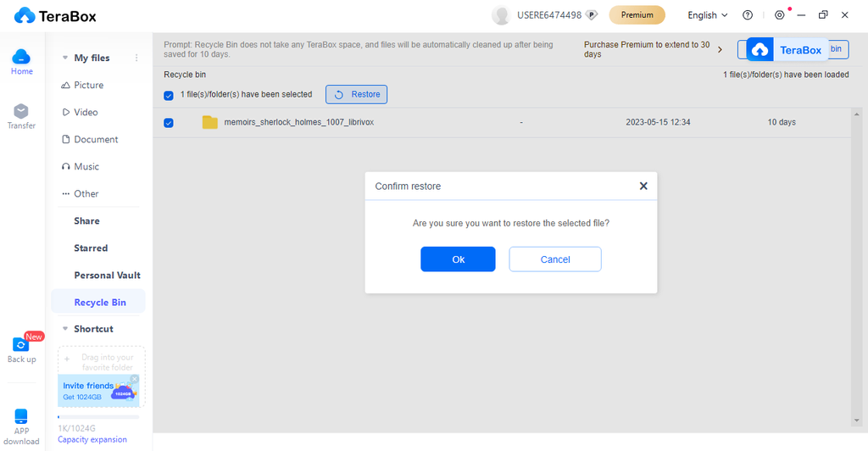Confirm restore with Ok button
Viewport: 868px width, 451px height.
click(458, 259)
